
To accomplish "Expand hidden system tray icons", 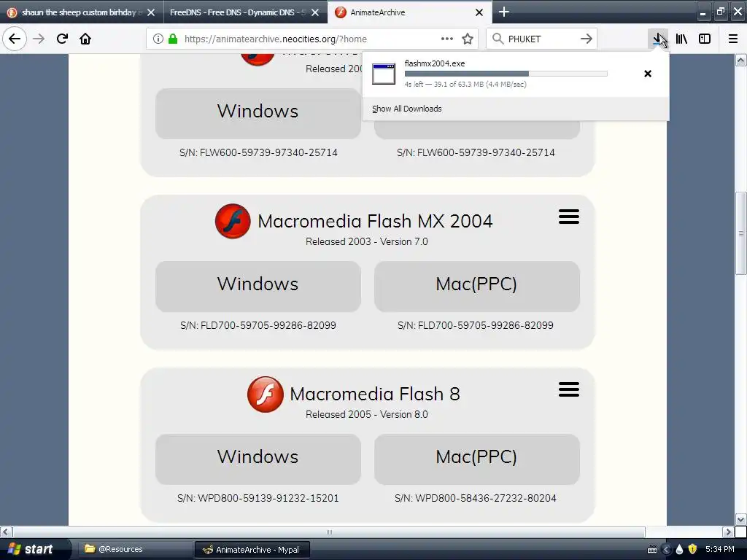I will click(666, 550).
